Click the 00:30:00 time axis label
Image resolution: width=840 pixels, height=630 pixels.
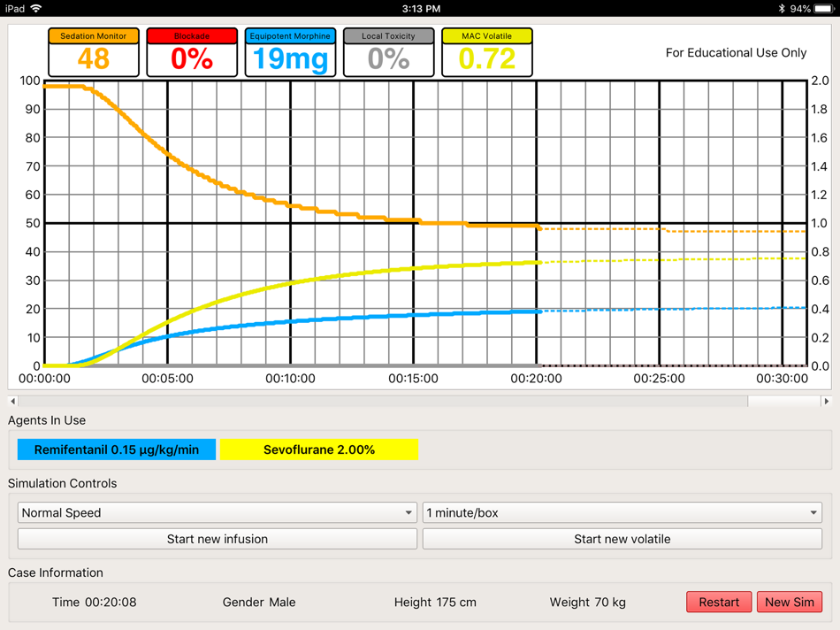[x=783, y=379]
